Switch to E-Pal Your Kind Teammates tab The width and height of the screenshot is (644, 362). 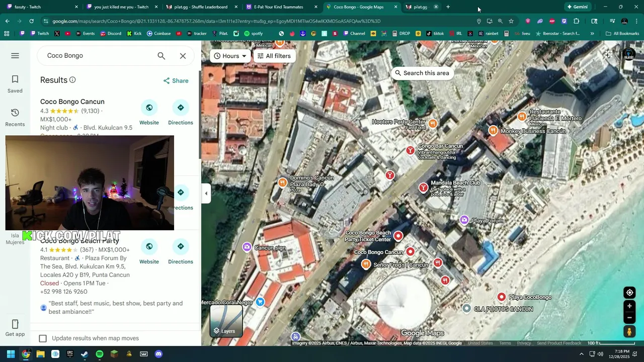(x=281, y=7)
